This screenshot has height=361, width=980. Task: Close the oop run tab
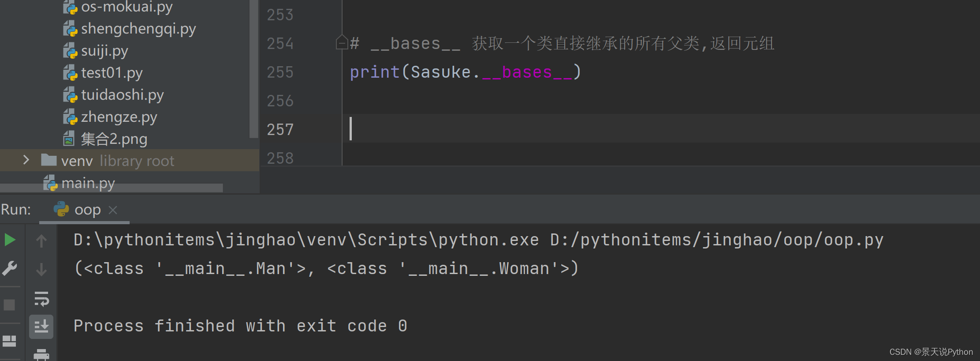click(113, 210)
